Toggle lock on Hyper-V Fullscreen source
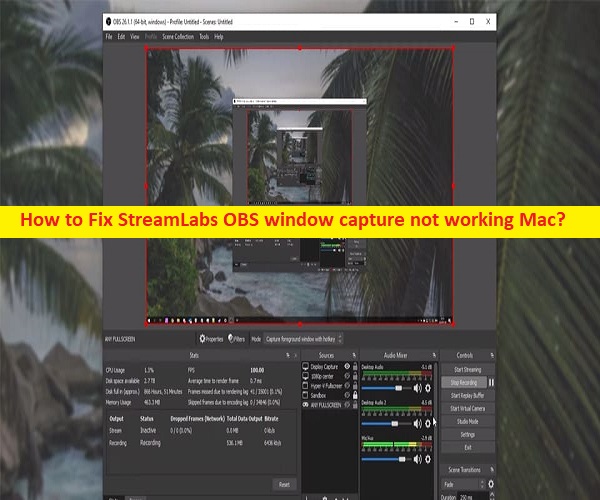 (355, 385)
